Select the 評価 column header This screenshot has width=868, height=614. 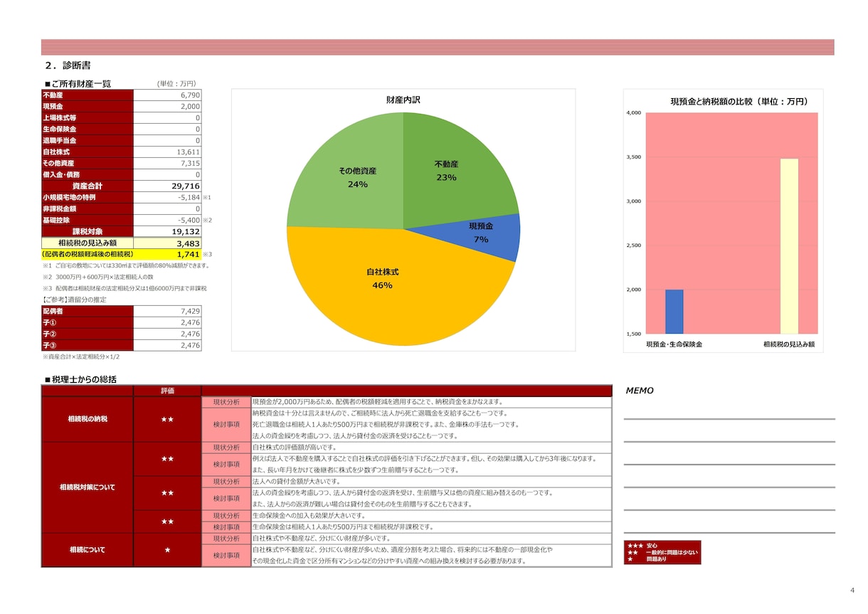pyautogui.click(x=167, y=391)
